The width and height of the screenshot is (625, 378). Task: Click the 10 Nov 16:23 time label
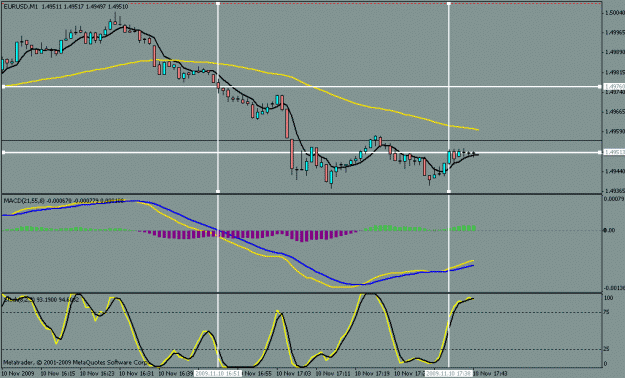click(x=96, y=374)
